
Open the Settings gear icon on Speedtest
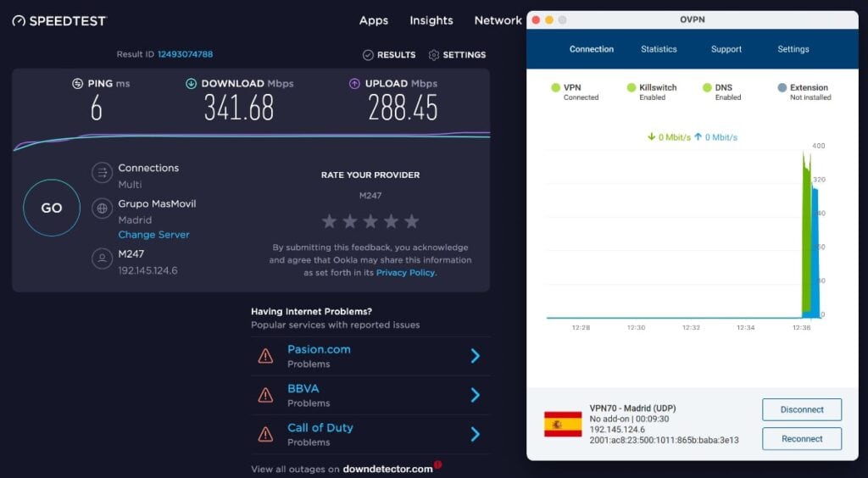coord(434,55)
